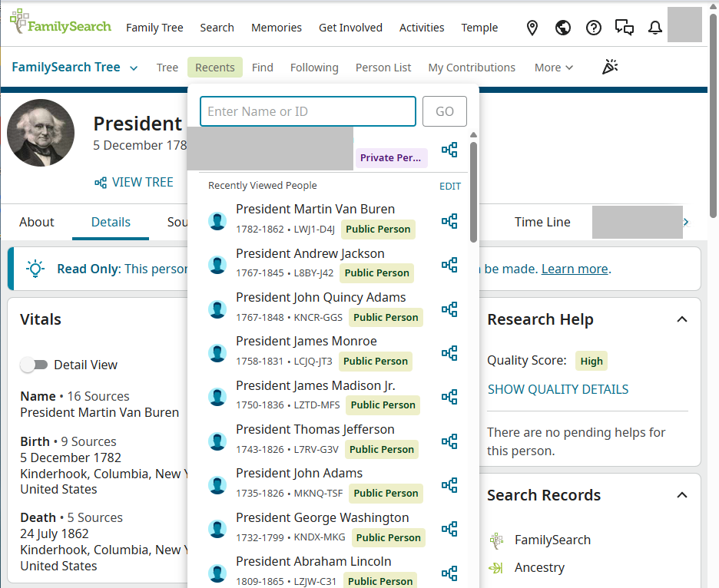Open the Family Tree menu
The height and width of the screenshot is (588, 719).
tap(154, 28)
